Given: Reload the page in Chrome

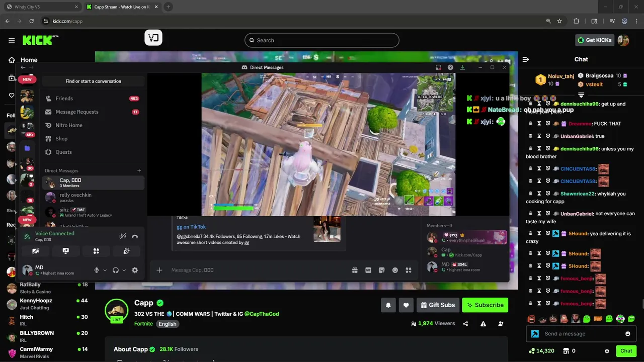Looking at the screenshot, I should (x=32, y=21).
